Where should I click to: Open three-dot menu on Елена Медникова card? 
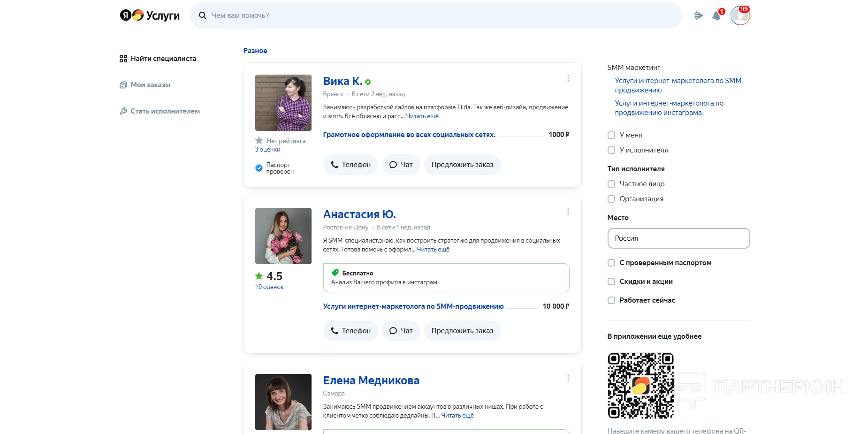pyautogui.click(x=568, y=378)
